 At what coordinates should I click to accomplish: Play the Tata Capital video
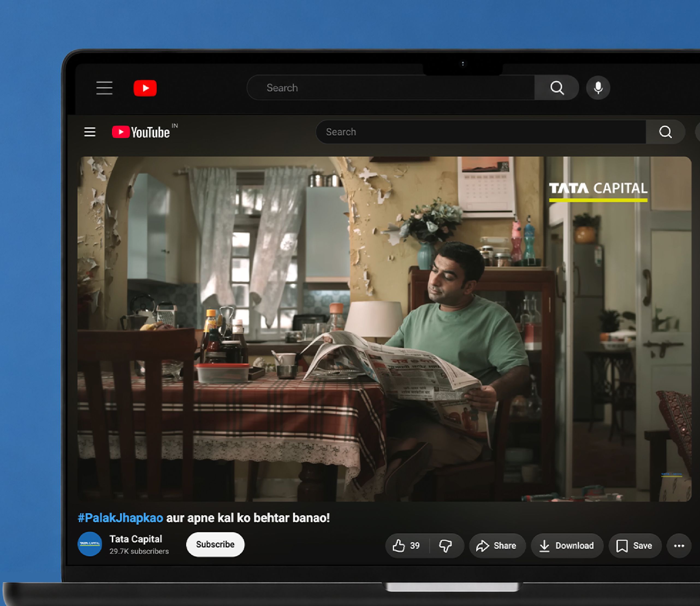384,329
